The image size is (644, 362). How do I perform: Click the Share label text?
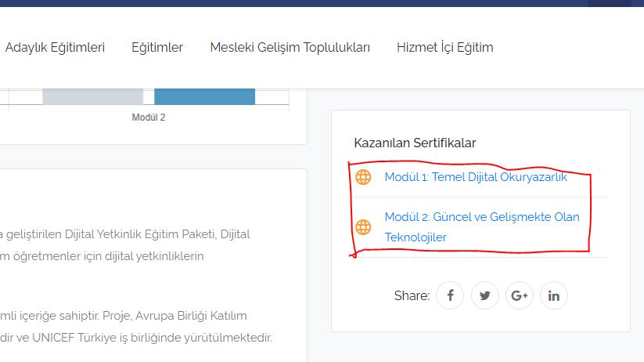click(x=412, y=295)
